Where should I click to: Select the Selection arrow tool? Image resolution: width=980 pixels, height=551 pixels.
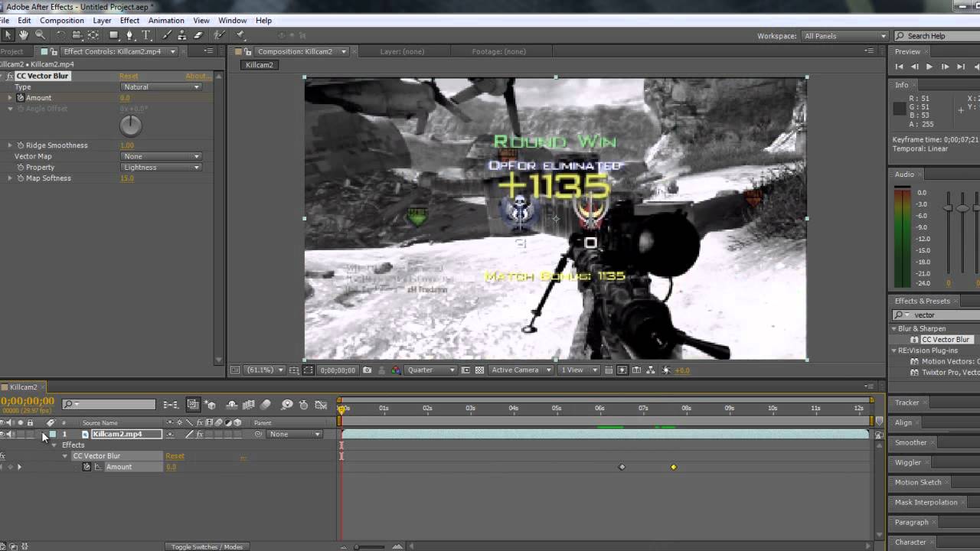coord(8,35)
